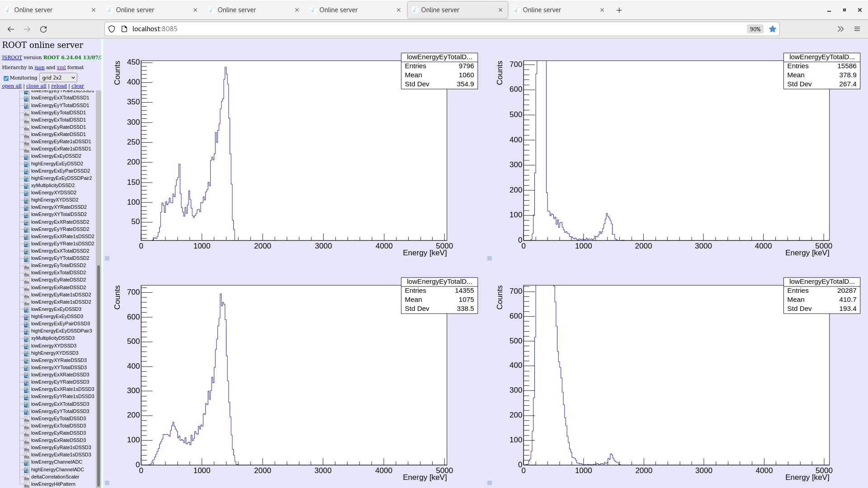Click the histogram icon for lowEnergyHitPattern
868x488 pixels.
(x=27, y=484)
